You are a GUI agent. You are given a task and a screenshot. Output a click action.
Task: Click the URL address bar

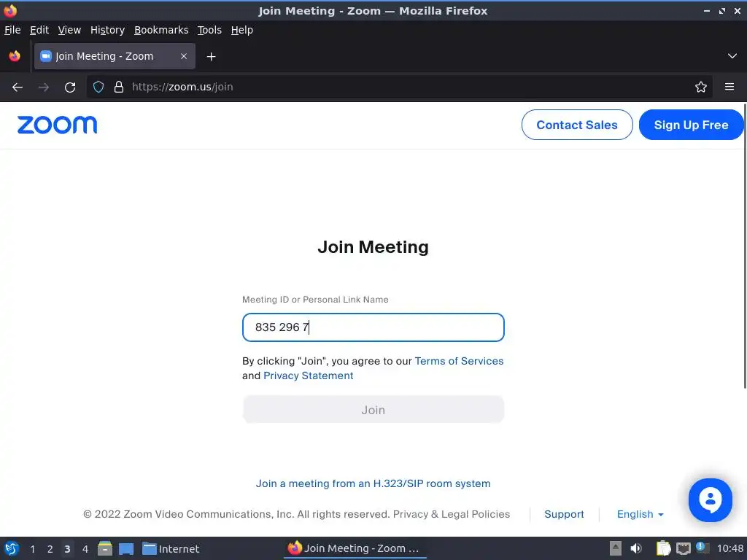pos(400,87)
